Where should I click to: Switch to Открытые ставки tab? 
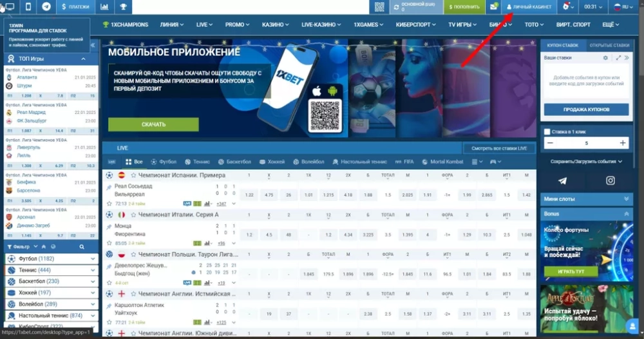(609, 45)
